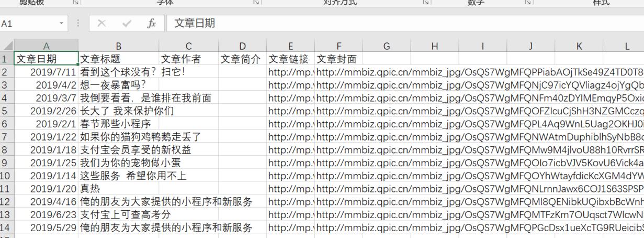The width and height of the screenshot is (644, 238).
Task: Select column F header
Action: pyautogui.click(x=338, y=46)
